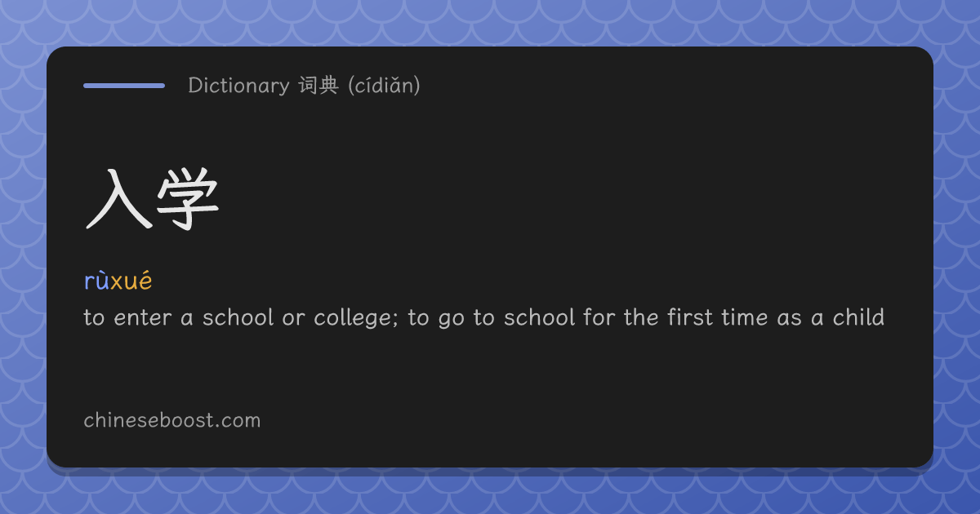Click empty dark area right of 入学

coord(572,199)
